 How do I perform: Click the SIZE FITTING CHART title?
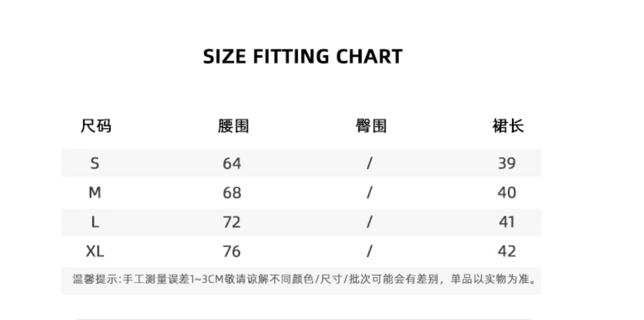pyautogui.click(x=303, y=57)
